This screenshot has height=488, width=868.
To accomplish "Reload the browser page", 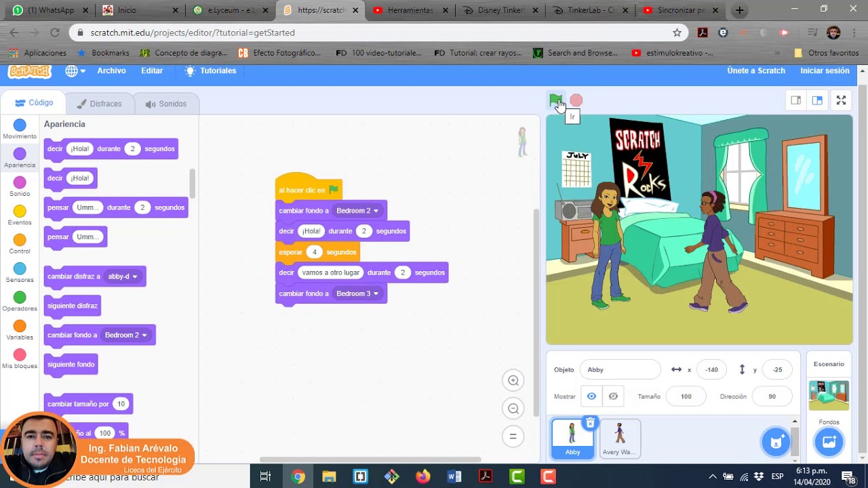I will [56, 33].
